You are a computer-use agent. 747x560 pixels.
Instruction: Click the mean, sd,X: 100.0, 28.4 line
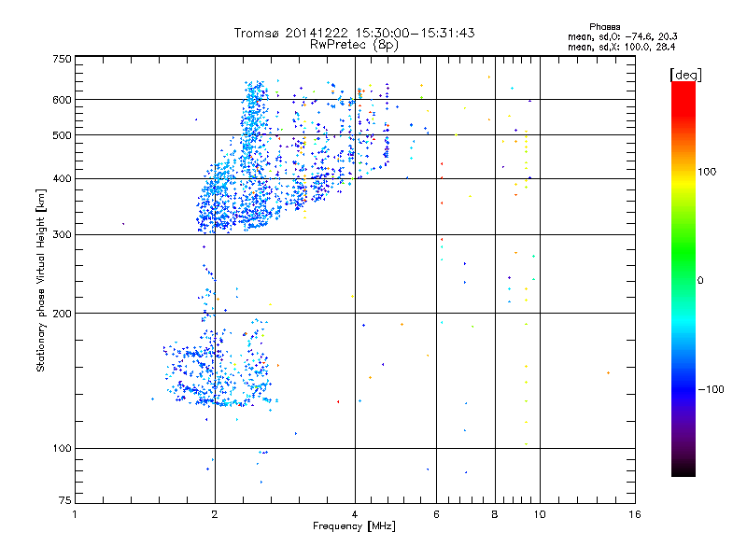621,48
